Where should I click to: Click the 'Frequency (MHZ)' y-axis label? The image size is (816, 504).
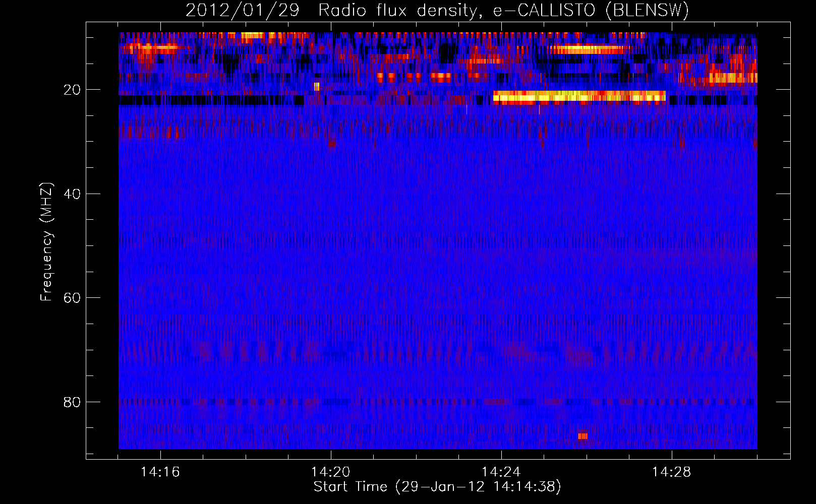[x=46, y=242]
